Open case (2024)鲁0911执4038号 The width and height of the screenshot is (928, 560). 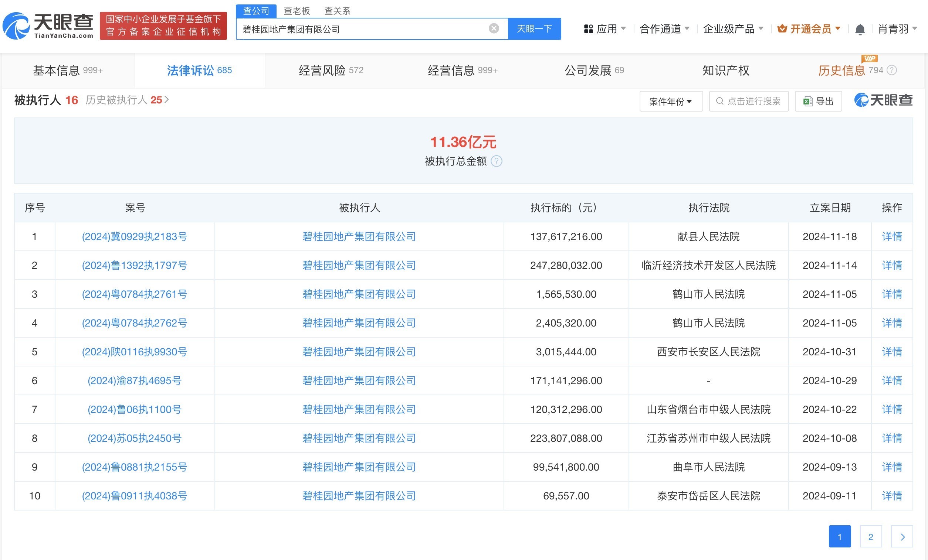[x=135, y=496]
